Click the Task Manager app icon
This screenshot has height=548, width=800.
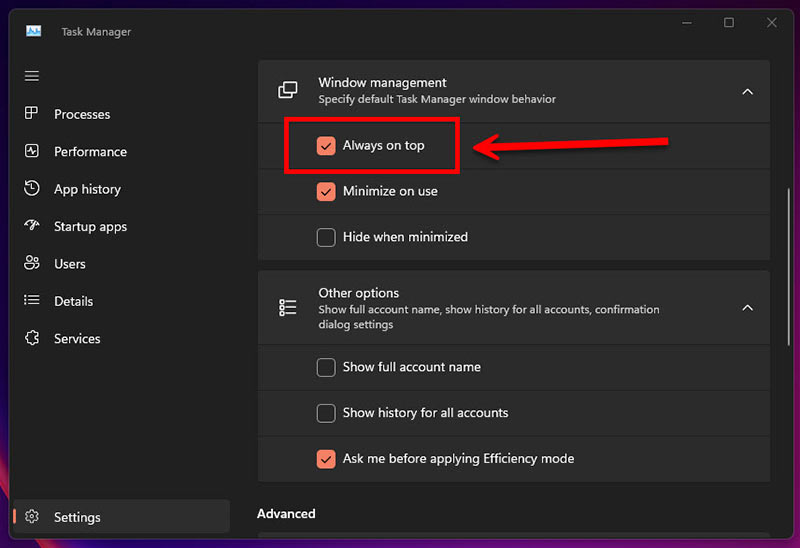(34, 32)
